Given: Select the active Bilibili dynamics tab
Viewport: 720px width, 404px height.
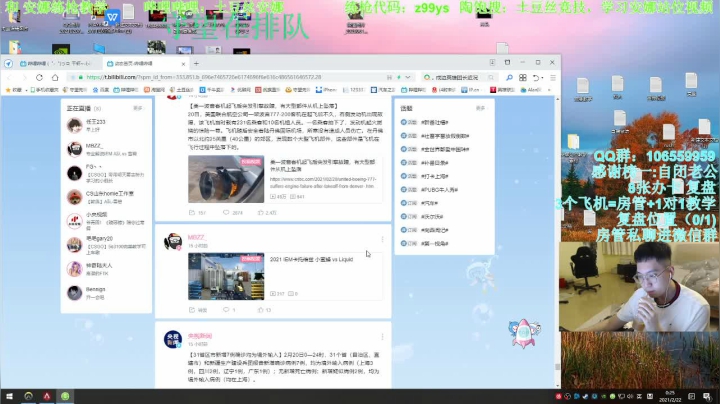Looking at the screenshot, I should (x=145, y=63).
